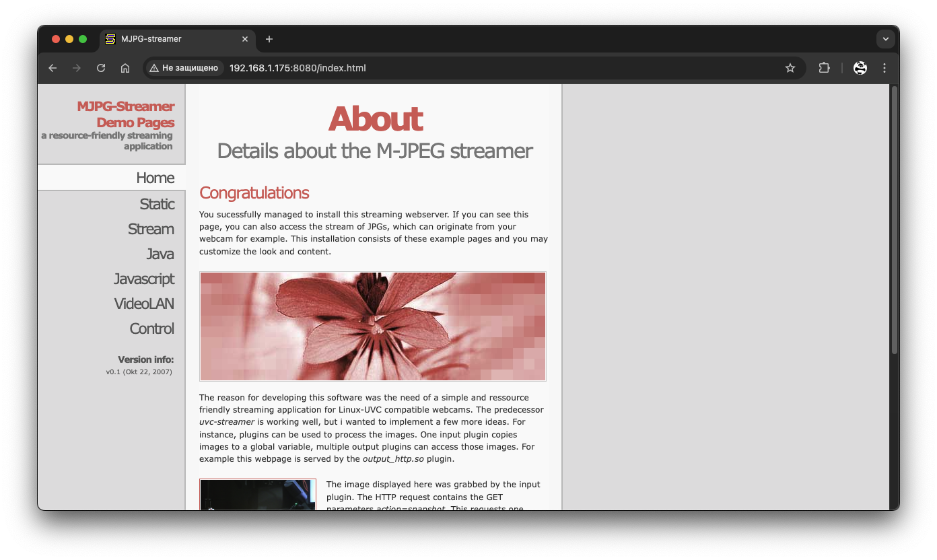Navigate to the Stream page

coord(151,229)
